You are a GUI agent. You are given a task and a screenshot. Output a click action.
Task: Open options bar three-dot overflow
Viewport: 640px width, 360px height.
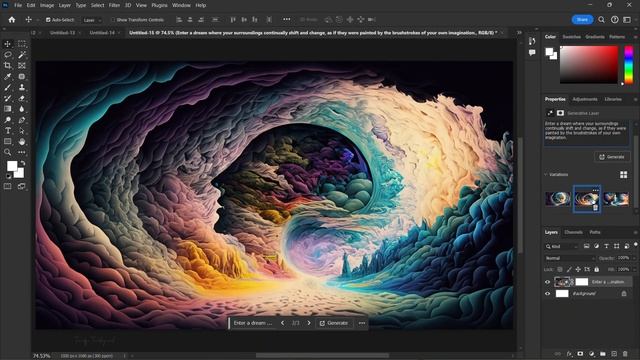point(287,19)
